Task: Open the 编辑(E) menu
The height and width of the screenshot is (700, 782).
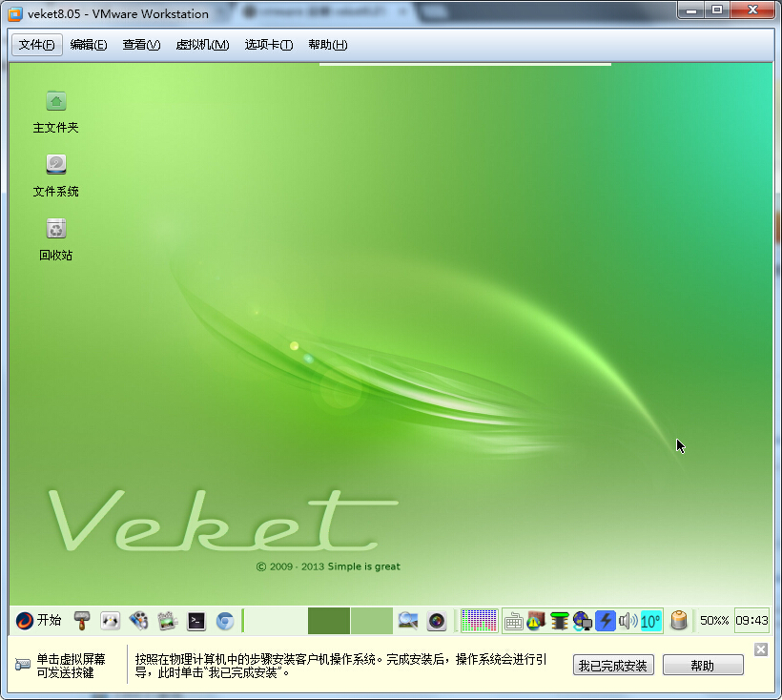Action: point(89,45)
